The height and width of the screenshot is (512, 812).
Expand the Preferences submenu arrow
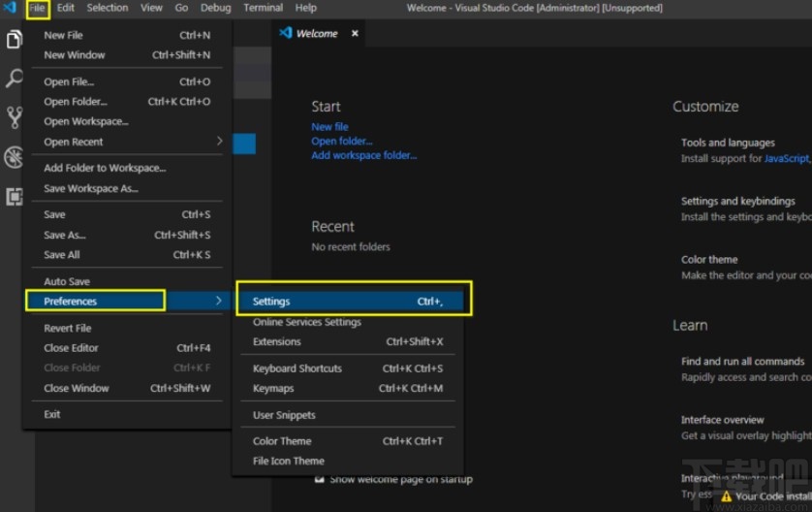coord(218,302)
